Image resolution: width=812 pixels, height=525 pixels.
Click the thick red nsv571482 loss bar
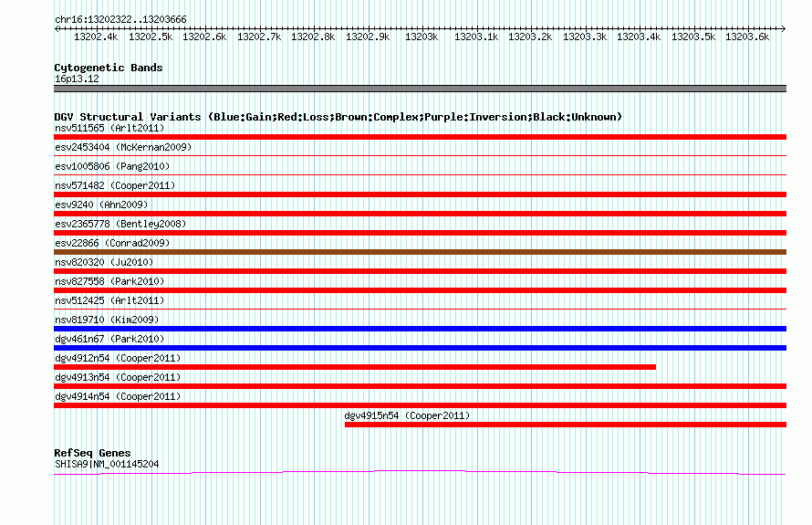[420, 194]
